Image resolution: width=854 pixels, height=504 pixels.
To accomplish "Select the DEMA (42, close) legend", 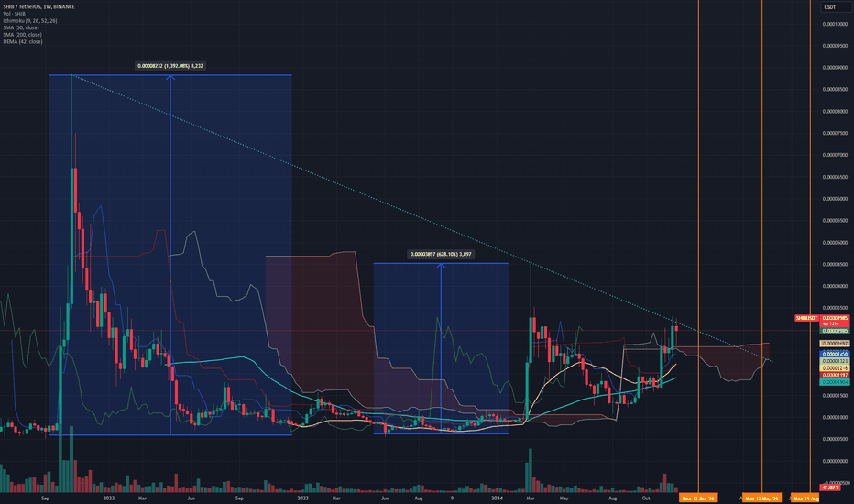I will click(22, 41).
